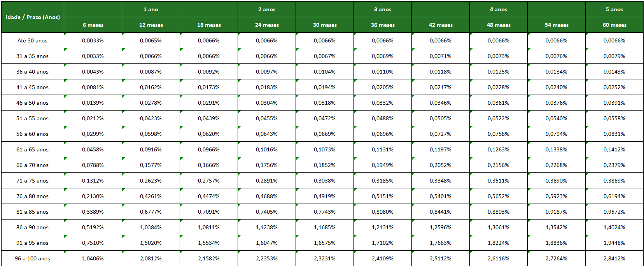The height and width of the screenshot is (267, 644).
Task: Click the 0,0081% cell
Action: click(x=93, y=87)
